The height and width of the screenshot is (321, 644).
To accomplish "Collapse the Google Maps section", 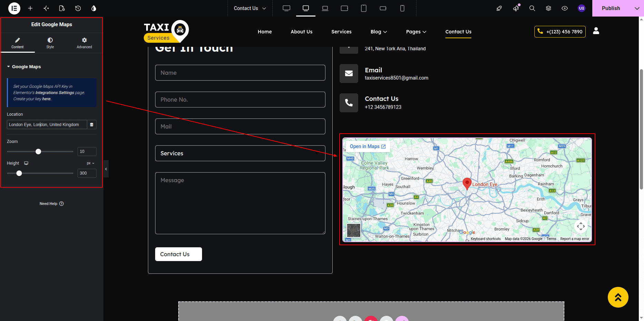I will 24,67.
